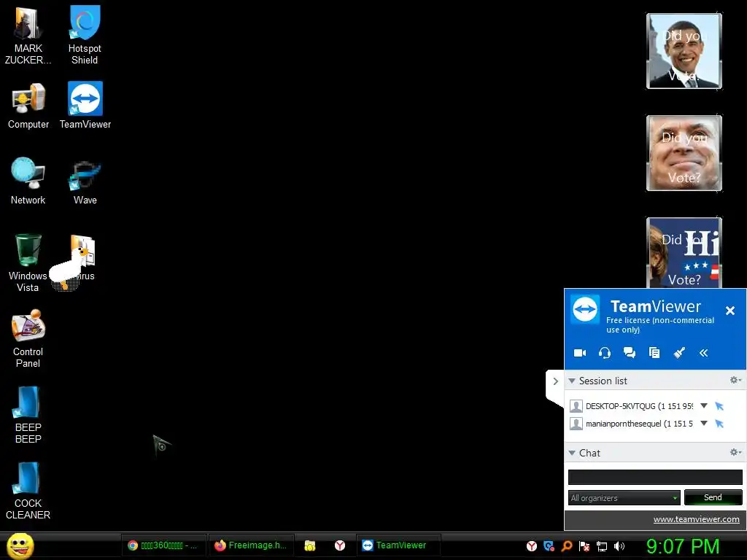Toggle remote control pointer for DESKTOP-5KVTQUG
Screen dimensions: 747x560
[719, 406]
